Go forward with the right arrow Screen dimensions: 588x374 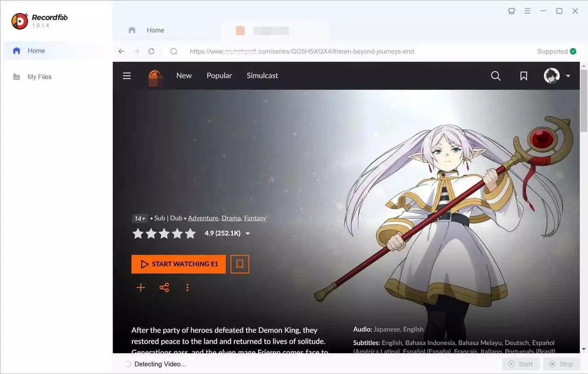click(136, 51)
